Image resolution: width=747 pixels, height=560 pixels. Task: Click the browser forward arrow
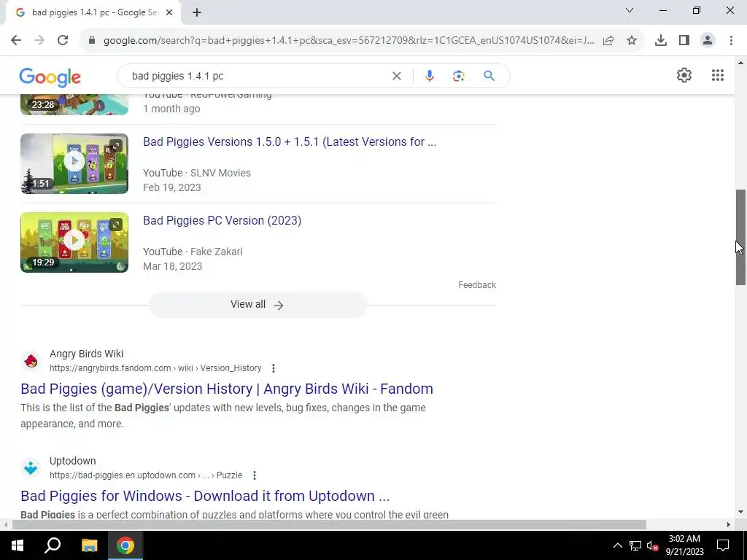(39, 41)
